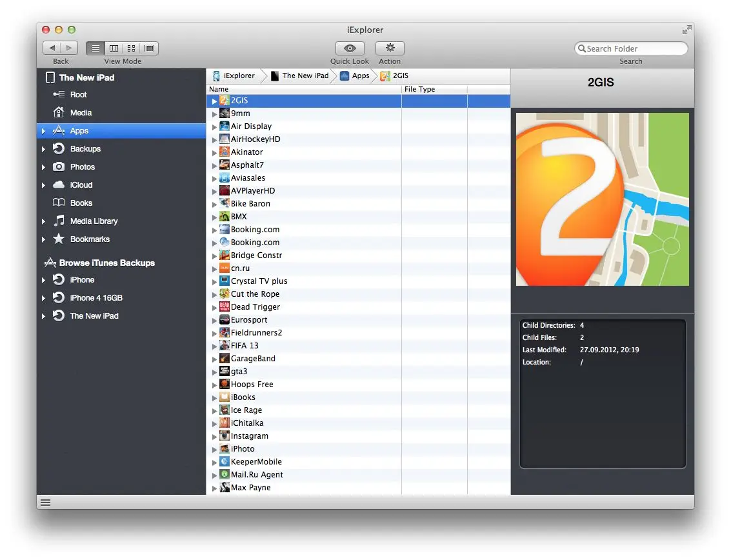Expand The New iPad backup entry
Viewport: 731px width, 560px height.
(x=43, y=316)
